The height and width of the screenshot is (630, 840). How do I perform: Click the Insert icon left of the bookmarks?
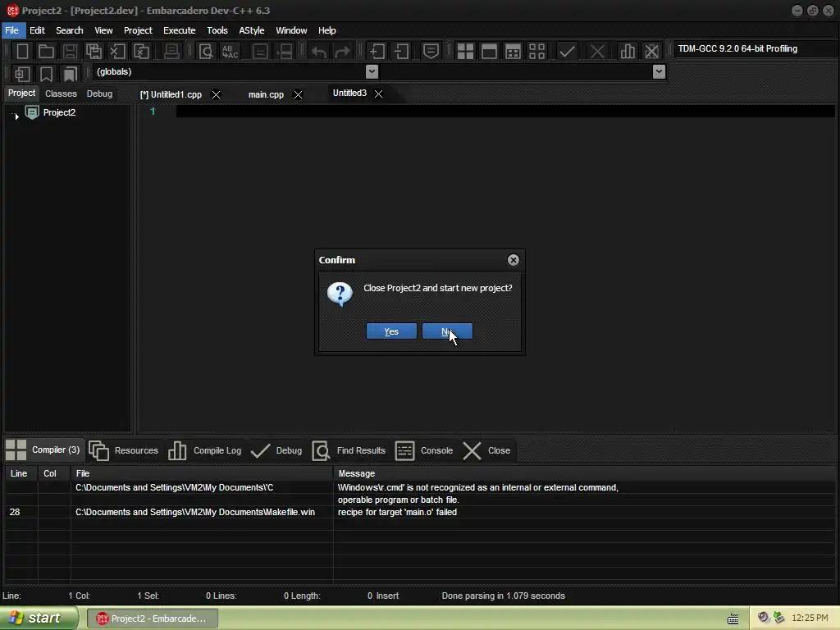tap(22, 73)
